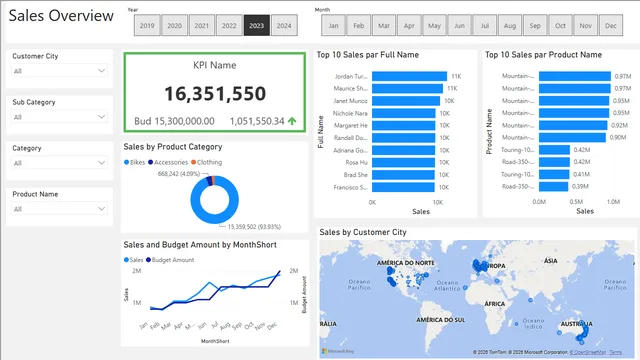Viewport: 640px width, 360px height.
Task: Click the 1,051,550.34 variance value
Action: point(257,121)
